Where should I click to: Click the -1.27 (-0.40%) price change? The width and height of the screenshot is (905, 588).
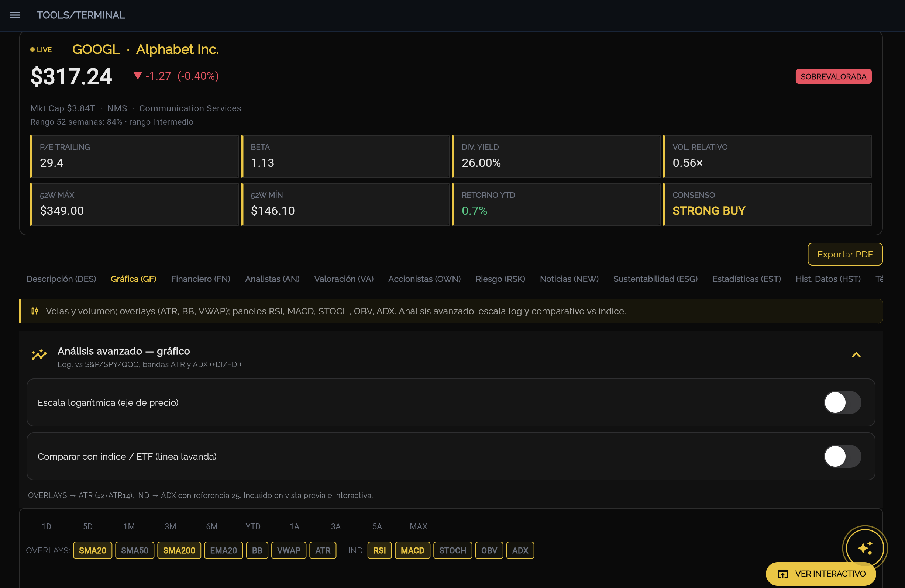176,76
